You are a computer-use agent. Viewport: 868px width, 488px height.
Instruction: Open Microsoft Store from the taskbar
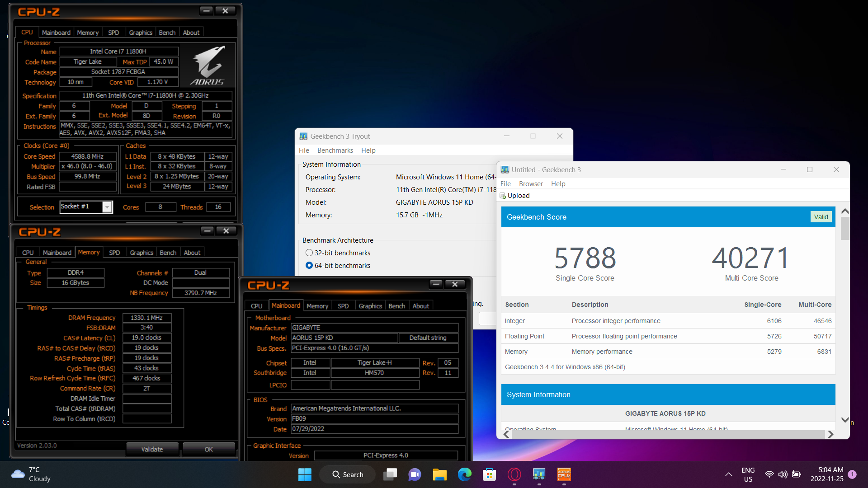click(489, 474)
